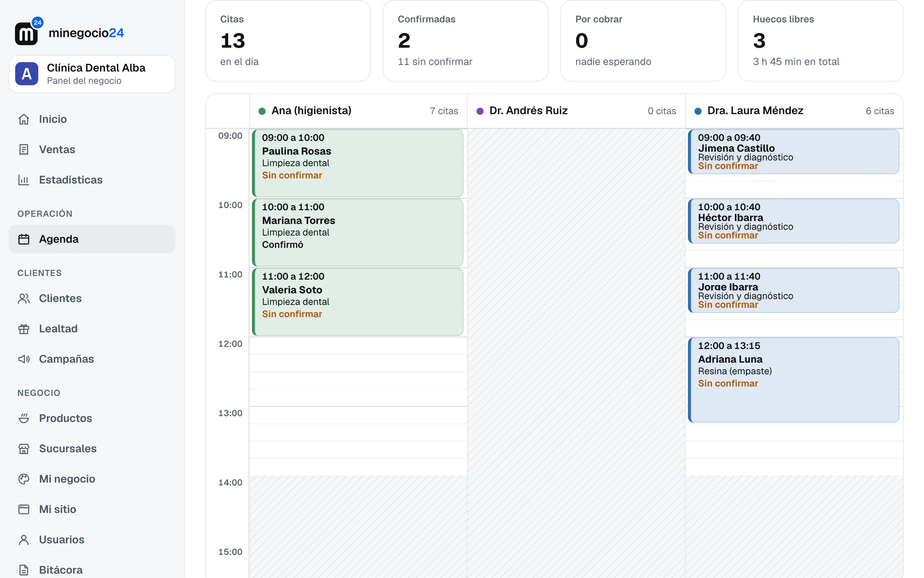Click the Inicio house icon
Viewport: 924px width, 578px height.
(x=24, y=119)
